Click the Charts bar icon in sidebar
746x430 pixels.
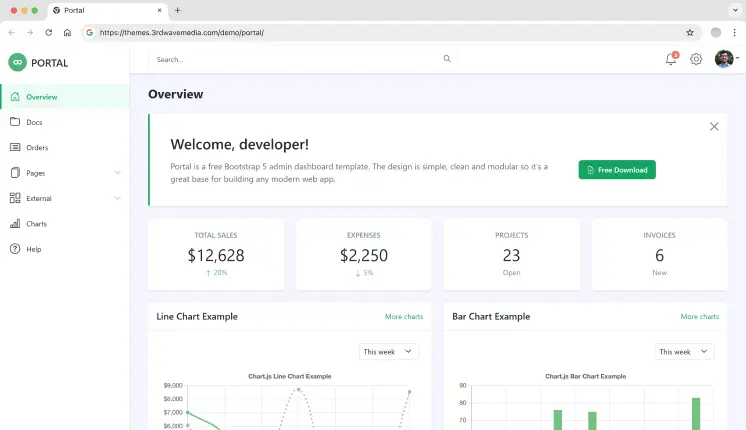tap(15, 224)
